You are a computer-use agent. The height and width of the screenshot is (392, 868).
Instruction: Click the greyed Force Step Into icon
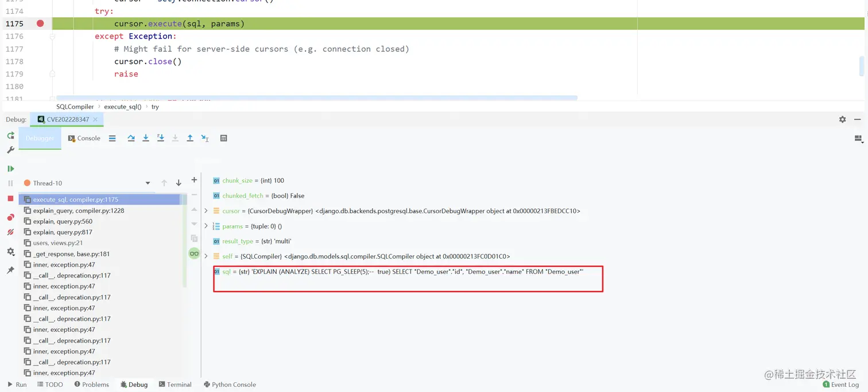(x=175, y=138)
